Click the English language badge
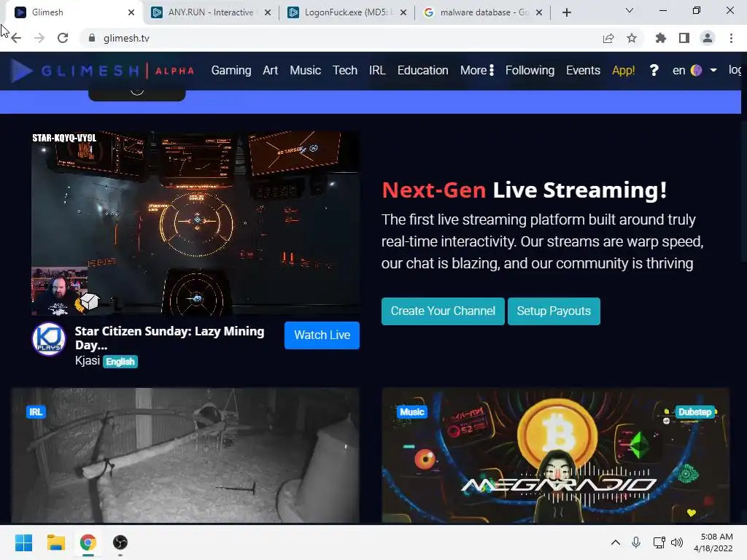 click(120, 362)
